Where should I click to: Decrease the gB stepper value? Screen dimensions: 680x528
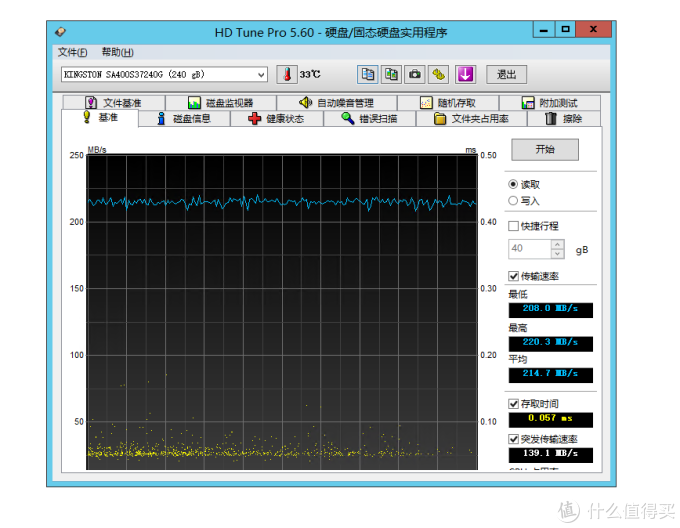[x=557, y=254]
